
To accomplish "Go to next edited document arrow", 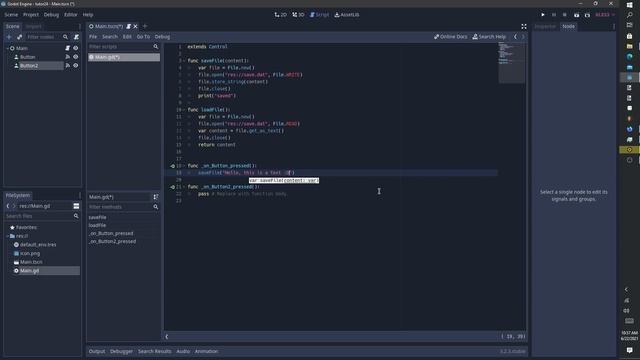I will click(x=523, y=37).
